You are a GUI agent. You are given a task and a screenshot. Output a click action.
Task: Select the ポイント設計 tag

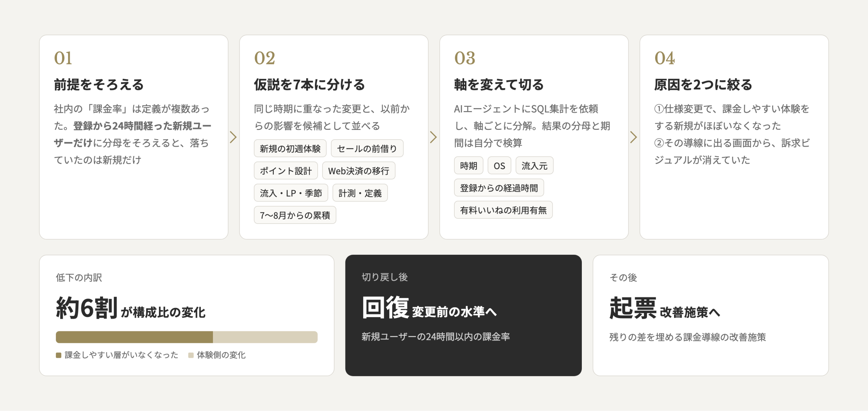285,171
